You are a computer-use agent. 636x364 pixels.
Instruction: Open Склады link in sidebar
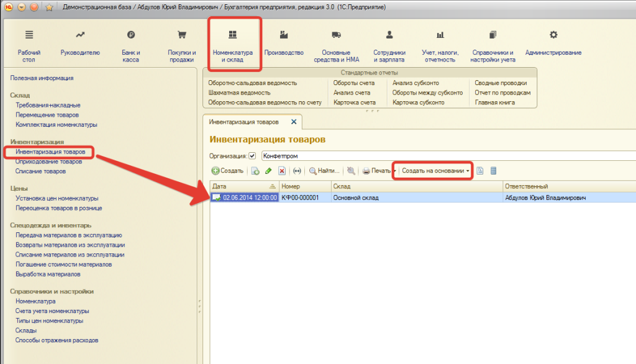(x=26, y=330)
